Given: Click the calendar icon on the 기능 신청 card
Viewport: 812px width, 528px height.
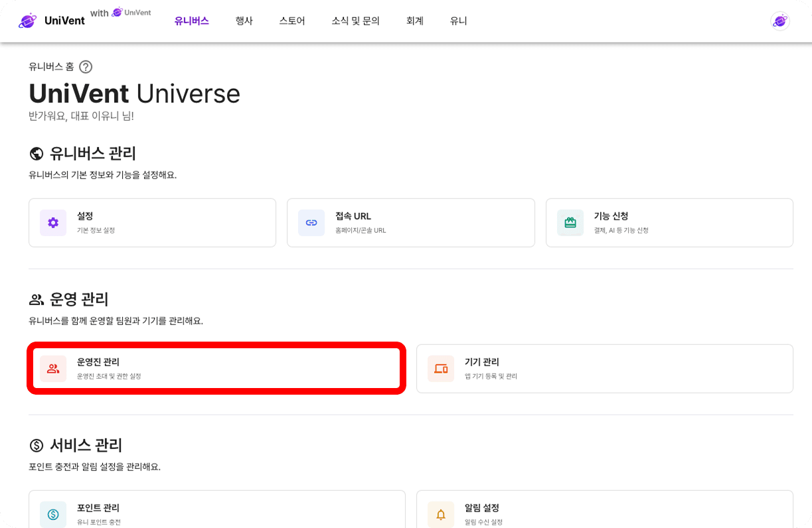Looking at the screenshot, I should coord(570,222).
